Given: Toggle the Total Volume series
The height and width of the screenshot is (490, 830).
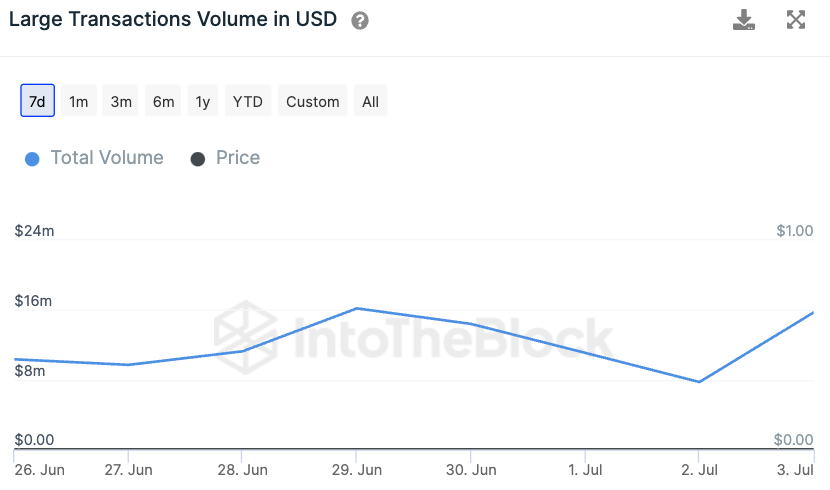Looking at the screenshot, I should point(106,158).
